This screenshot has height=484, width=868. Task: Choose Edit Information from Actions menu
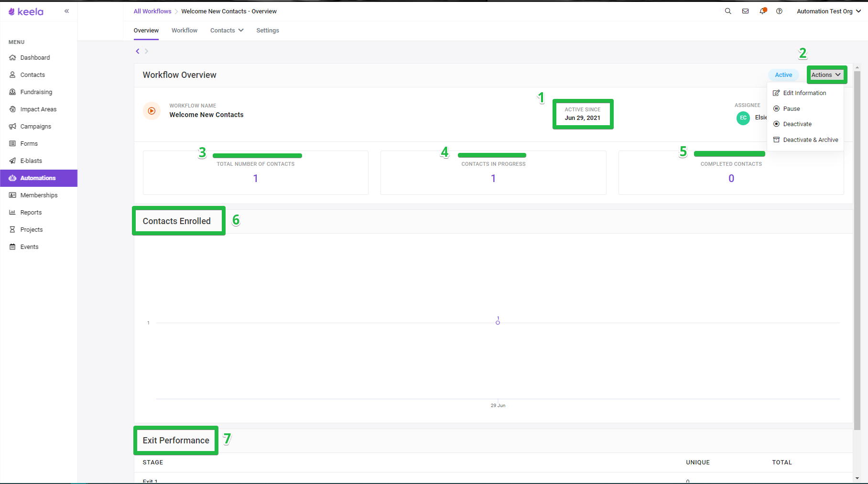pyautogui.click(x=805, y=93)
